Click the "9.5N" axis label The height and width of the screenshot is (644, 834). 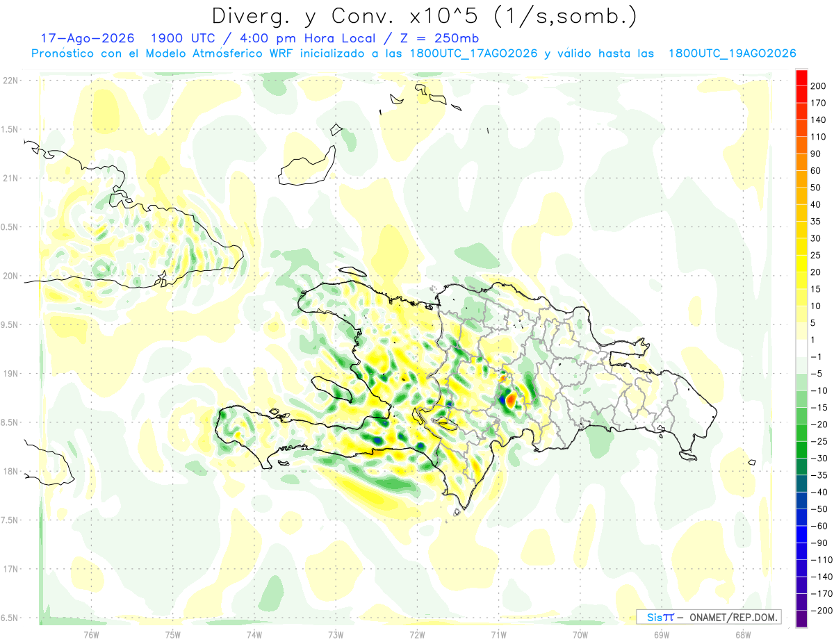coord(10,324)
